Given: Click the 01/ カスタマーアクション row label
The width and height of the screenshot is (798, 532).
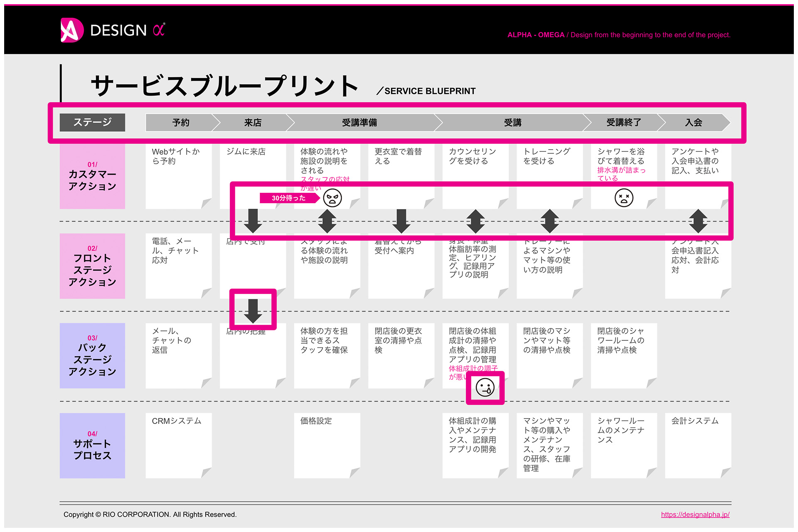Looking at the screenshot, I should [x=92, y=176].
